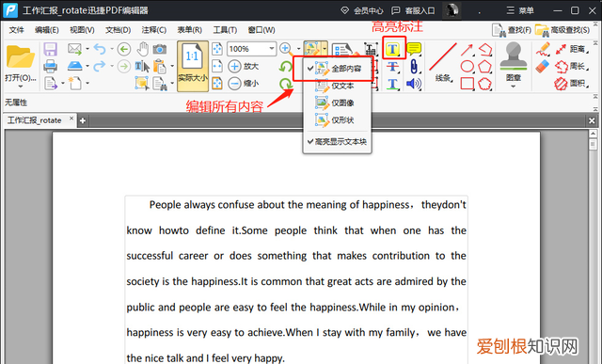Open the 文件 menu
The height and width of the screenshot is (364, 602).
pyautogui.click(x=17, y=30)
